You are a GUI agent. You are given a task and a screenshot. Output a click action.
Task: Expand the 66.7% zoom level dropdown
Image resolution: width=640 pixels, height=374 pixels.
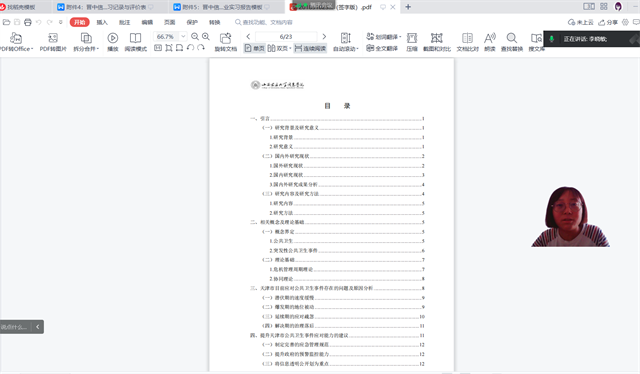coord(183,36)
